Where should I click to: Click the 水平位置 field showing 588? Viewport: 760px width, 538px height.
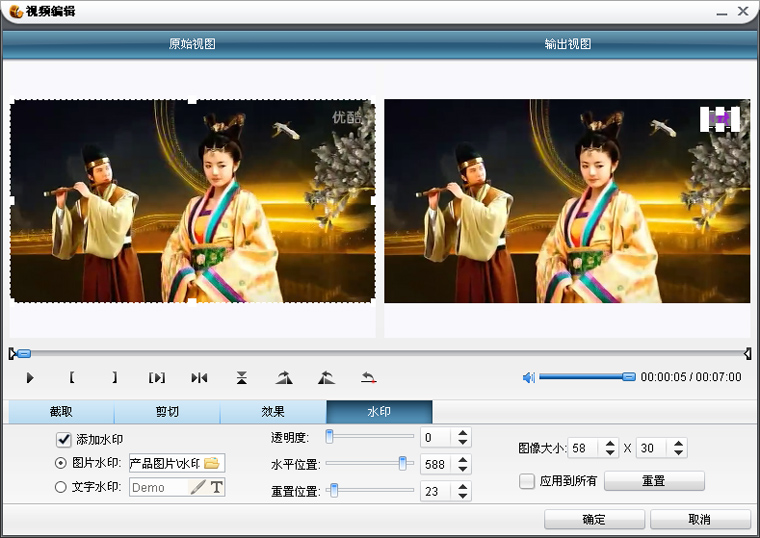click(438, 465)
